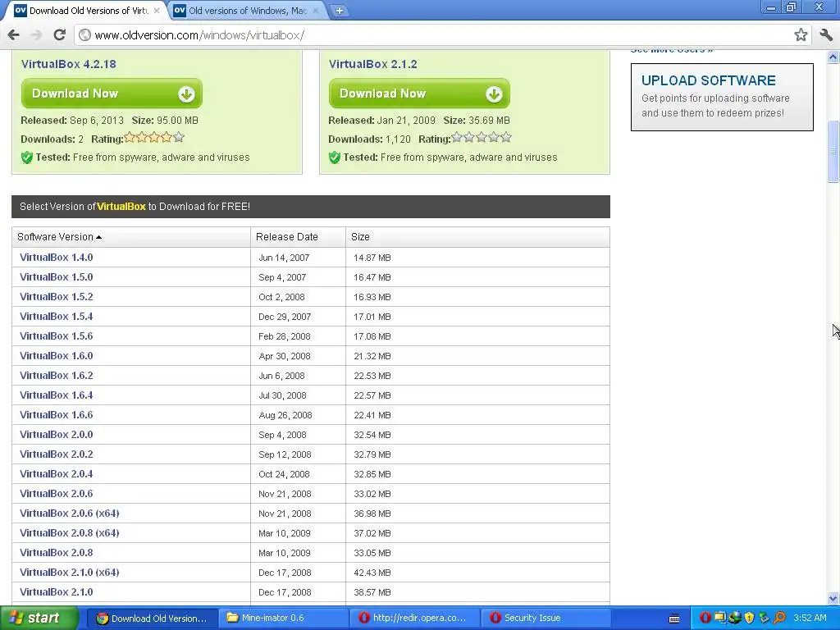Open the VirtualBox 2.1.2 title link

[373, 64]
